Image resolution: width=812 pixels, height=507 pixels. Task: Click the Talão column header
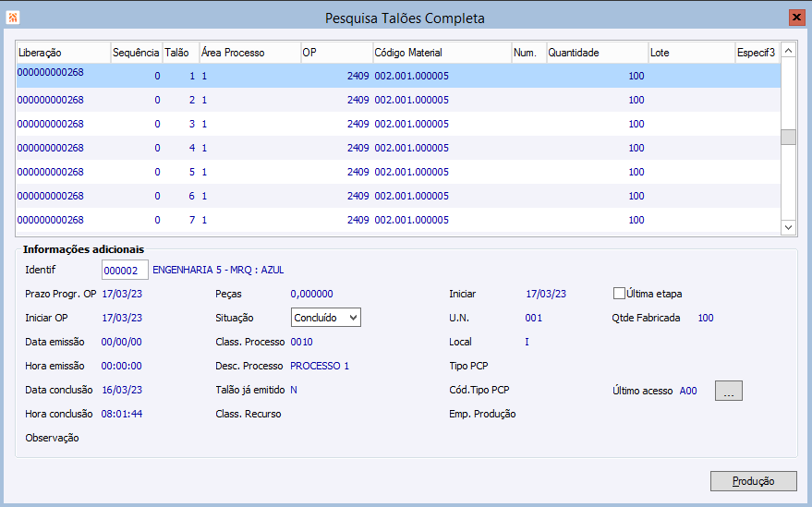(x=181, y=53)
